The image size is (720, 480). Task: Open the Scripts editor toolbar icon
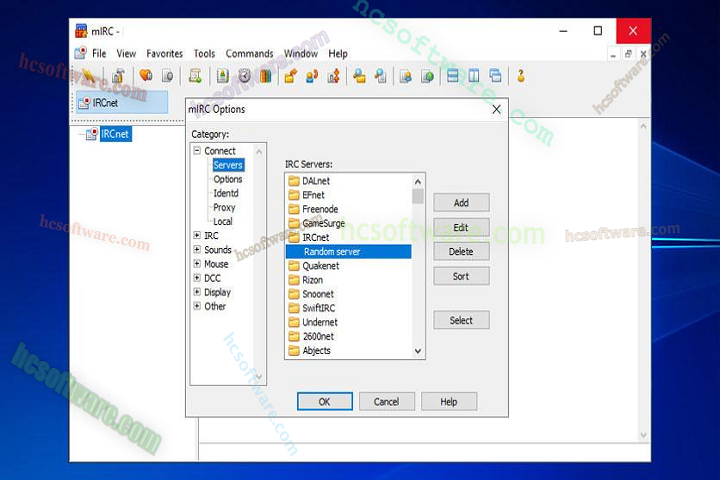pyautogui.click(x=195, y=76)
